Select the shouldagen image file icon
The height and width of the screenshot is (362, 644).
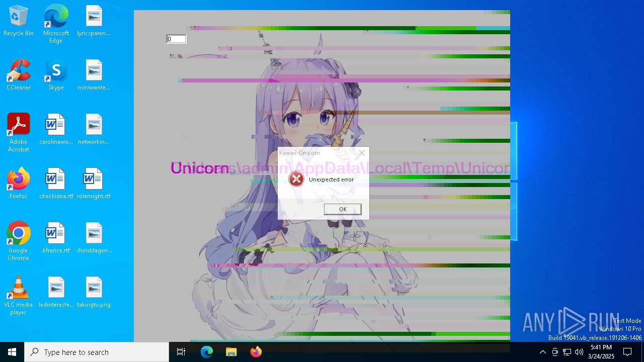[94, 238]
